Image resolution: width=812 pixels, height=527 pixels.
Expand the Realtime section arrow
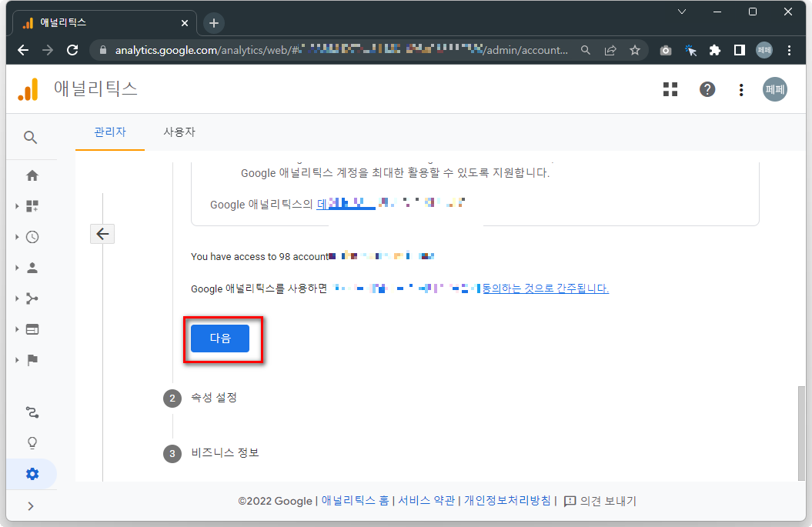pos(17,237)
